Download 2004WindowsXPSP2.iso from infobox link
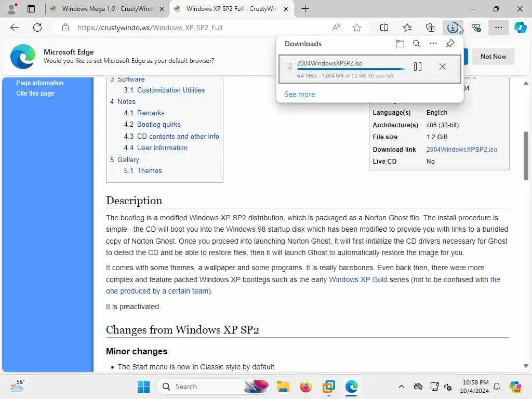This screenshot has width=532, height=399. pyautogui.click(x=461, y=149)
